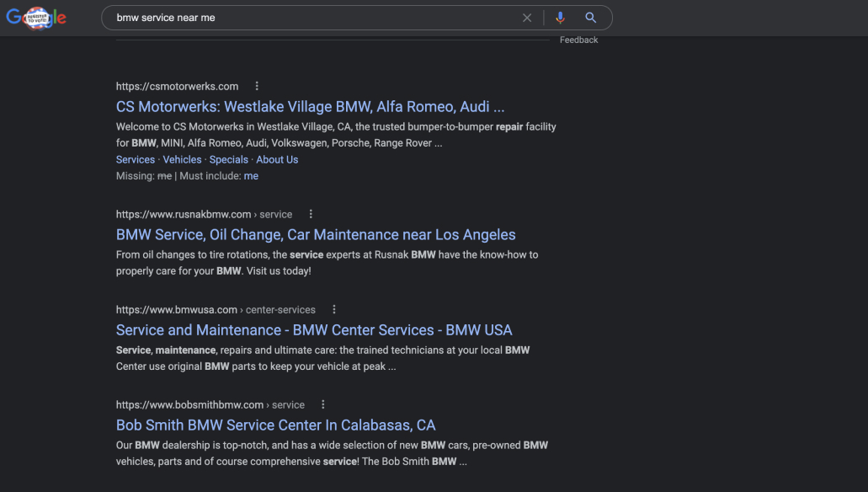Image resolution: width=868 pixels, height=492 pixels.
Task: Open BMW Service, Oil Change result
Action: [x=316, y=235]
